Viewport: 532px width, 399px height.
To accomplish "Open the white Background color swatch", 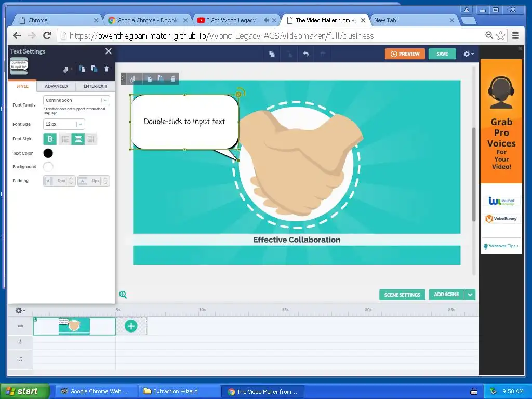I will point(48,167).
